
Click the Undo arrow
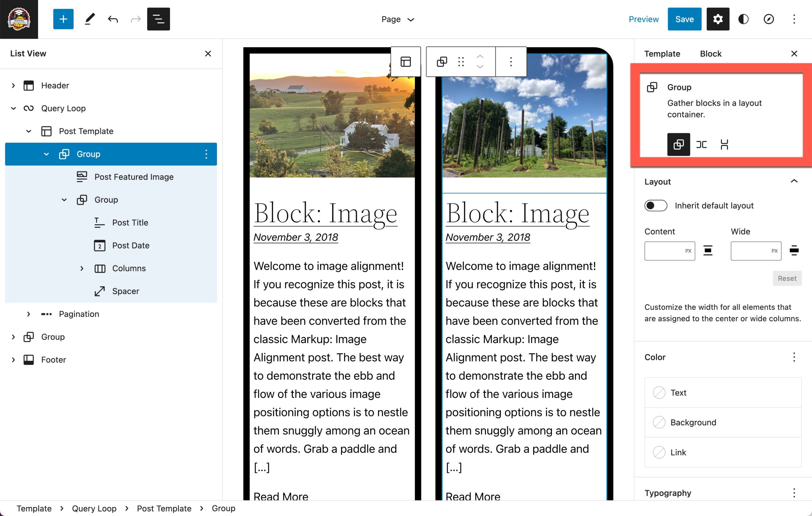113,19
